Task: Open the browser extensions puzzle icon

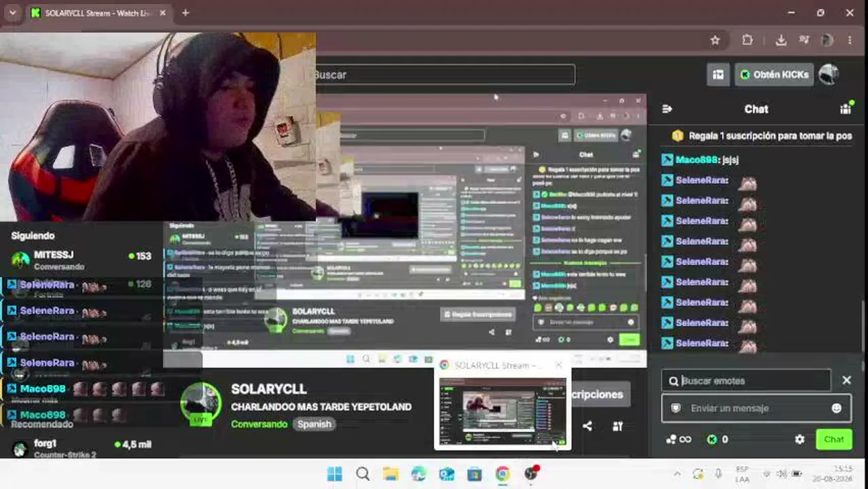Action: click(x=747, y=40)
